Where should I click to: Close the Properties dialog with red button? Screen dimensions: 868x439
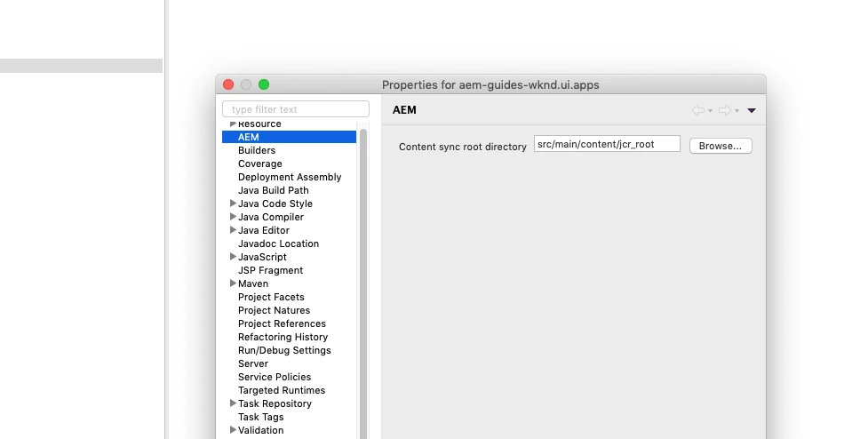[228, 84]
